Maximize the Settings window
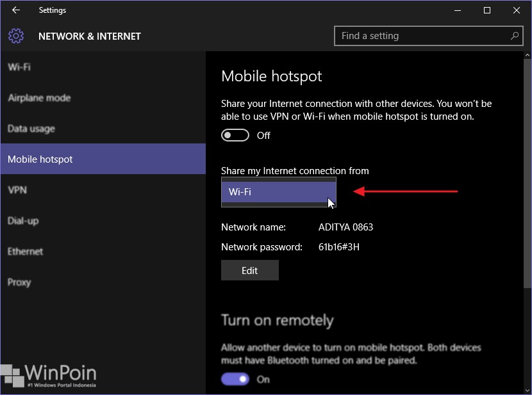This screenshot has width=532, height=395. coord(487,10)
